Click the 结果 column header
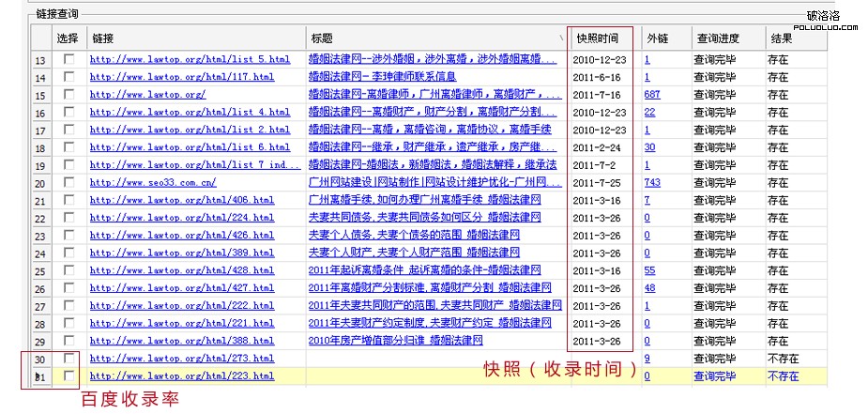868x414 pixels. point(782,39)
